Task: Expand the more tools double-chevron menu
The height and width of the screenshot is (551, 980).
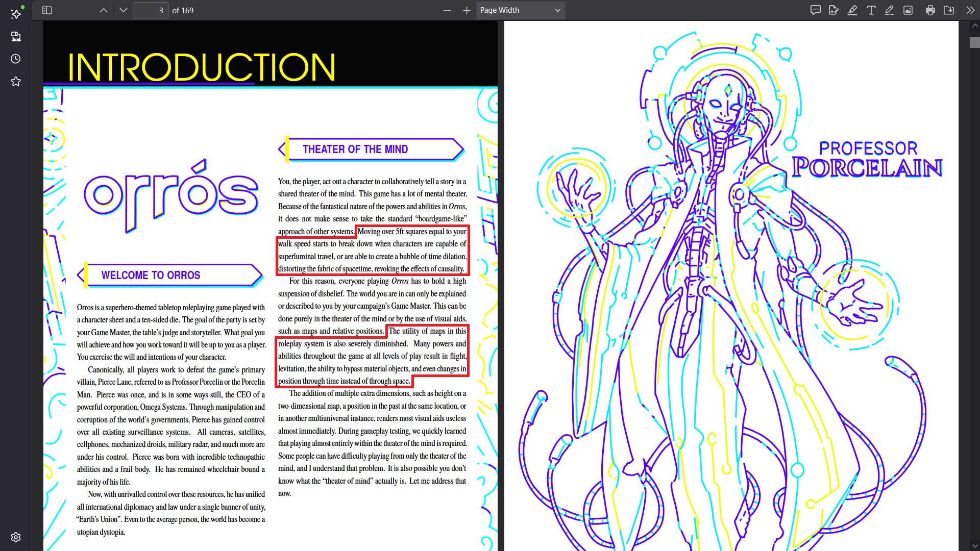Action: point(970,10)
